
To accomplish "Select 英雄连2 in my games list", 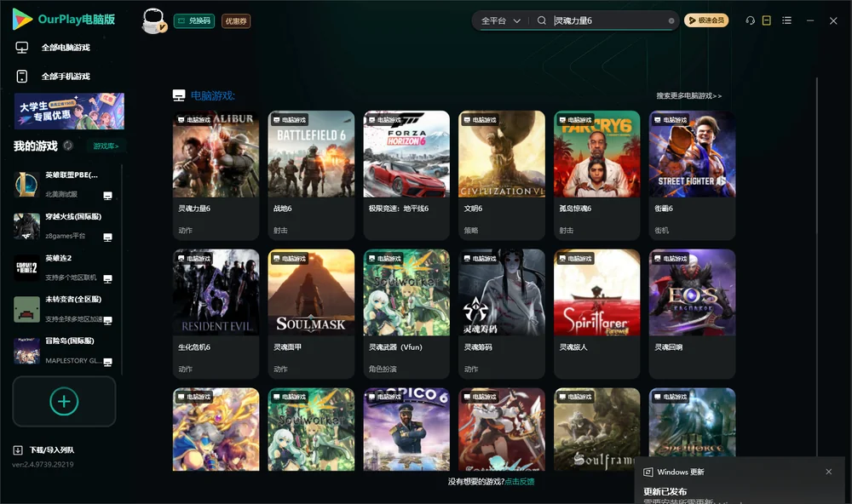I will point(64,267).
